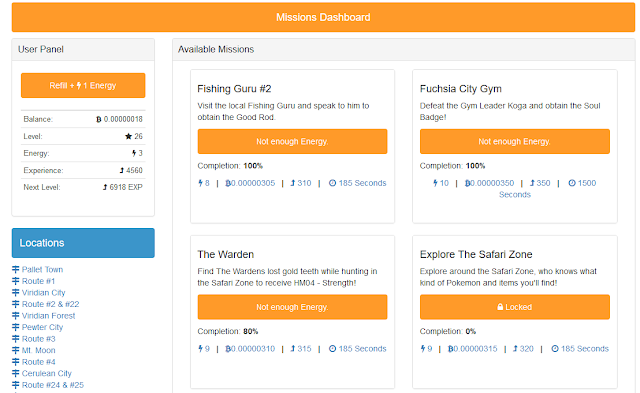This screenshot has height=393, width=640.
Task: Click the 0% completion value in Explore The Safari Zone
Action: click(x=471, y=331)
